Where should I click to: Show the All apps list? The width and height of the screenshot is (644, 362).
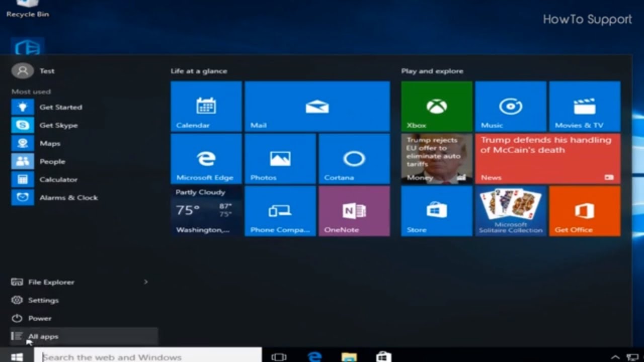[x=84, y=336]
